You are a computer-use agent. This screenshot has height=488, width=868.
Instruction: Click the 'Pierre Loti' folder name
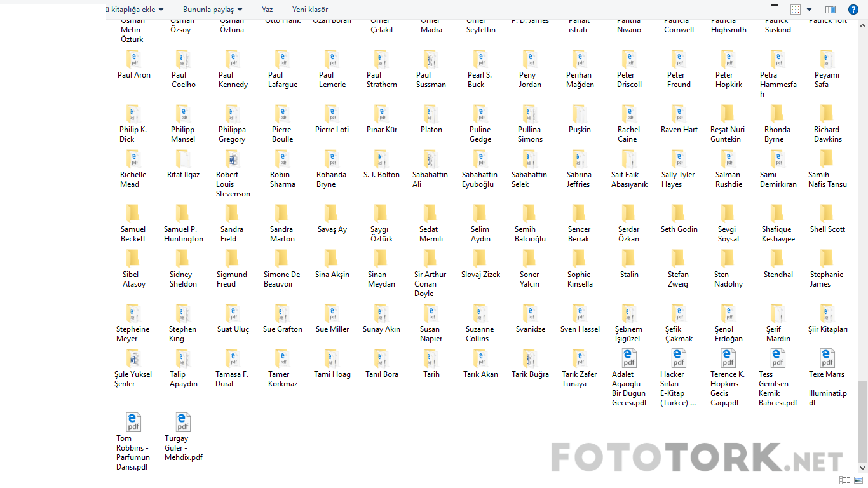[332, 130]
